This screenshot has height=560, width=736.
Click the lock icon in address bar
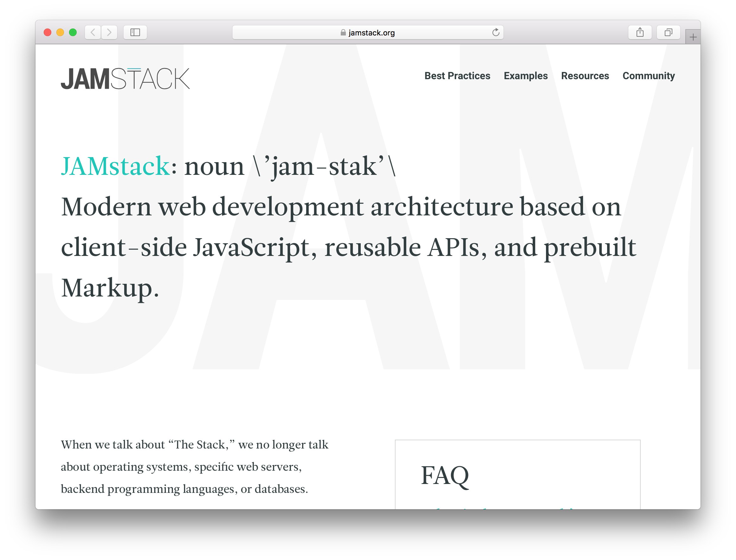tap(343, 33)
